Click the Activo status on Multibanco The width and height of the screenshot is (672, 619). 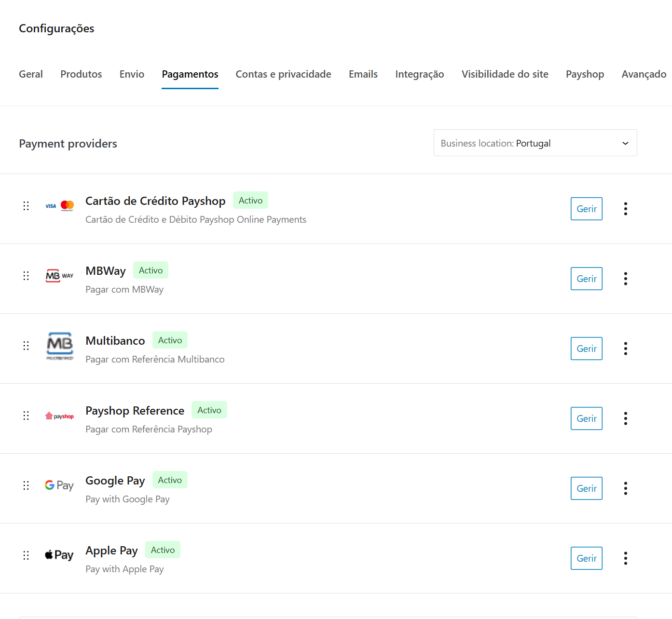pyautogui.click(x=170, y=340)
